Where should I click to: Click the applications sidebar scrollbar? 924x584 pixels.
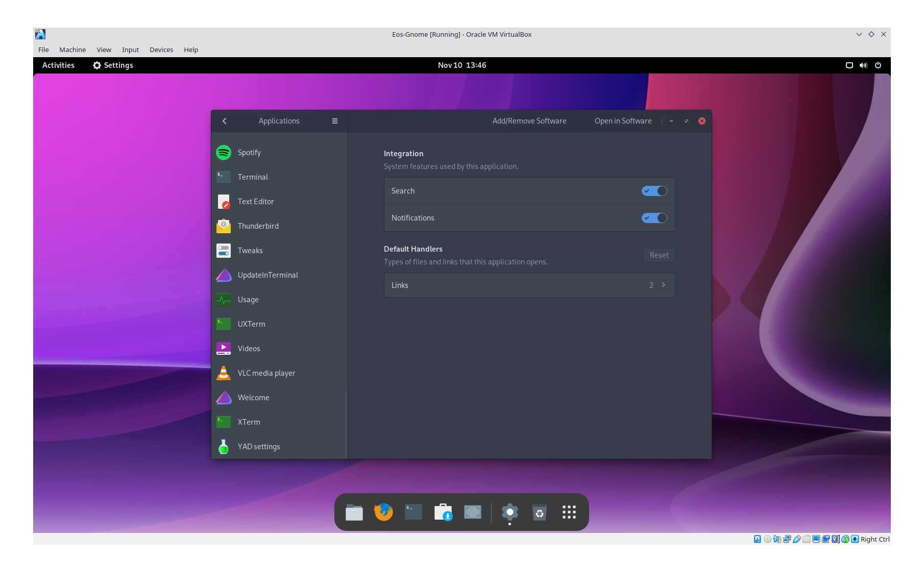346,424
